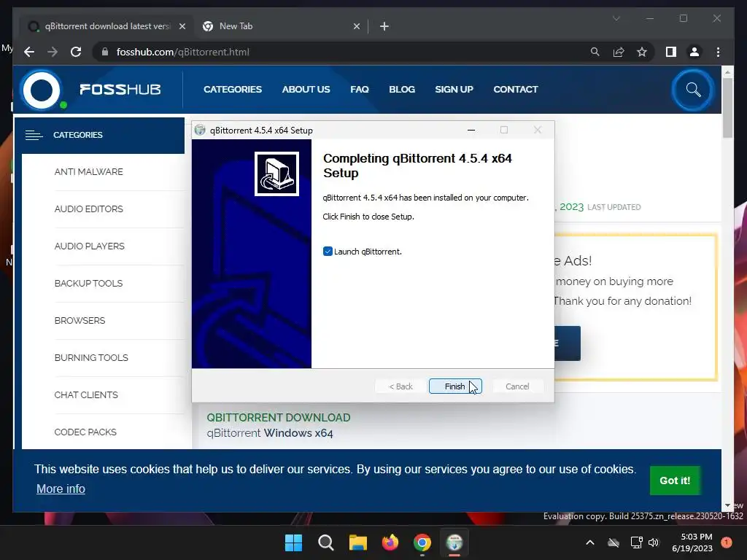The width and height of the screenshot is (747, 560).
Task: Click scrollbar down arrow on page
Action: click(727, 505)
